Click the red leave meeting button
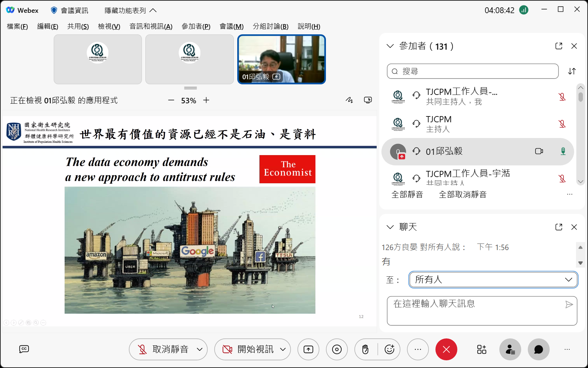 tap(446, 349)
